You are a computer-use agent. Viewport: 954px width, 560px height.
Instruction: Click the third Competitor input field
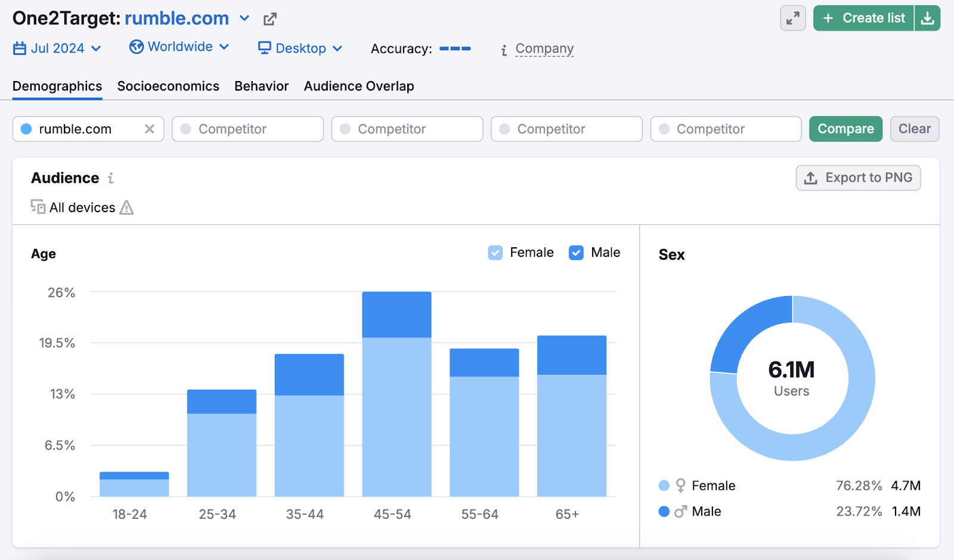[566, 129]
